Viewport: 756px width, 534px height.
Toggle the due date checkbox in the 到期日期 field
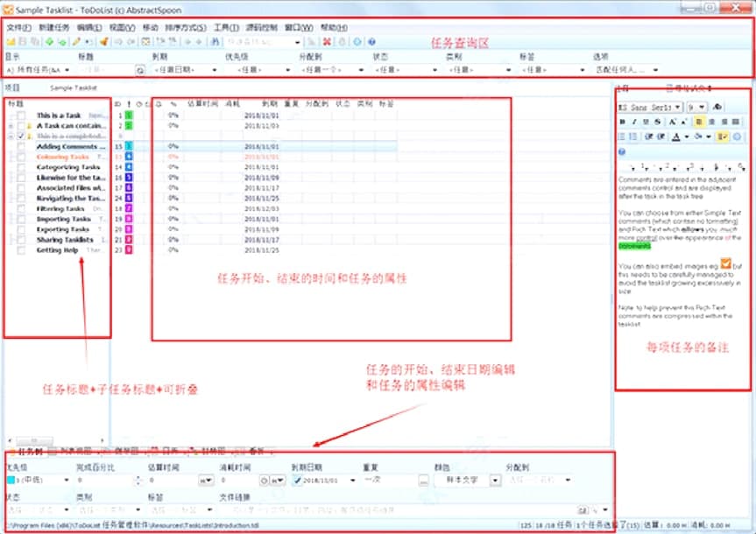[x=298, y=481]
